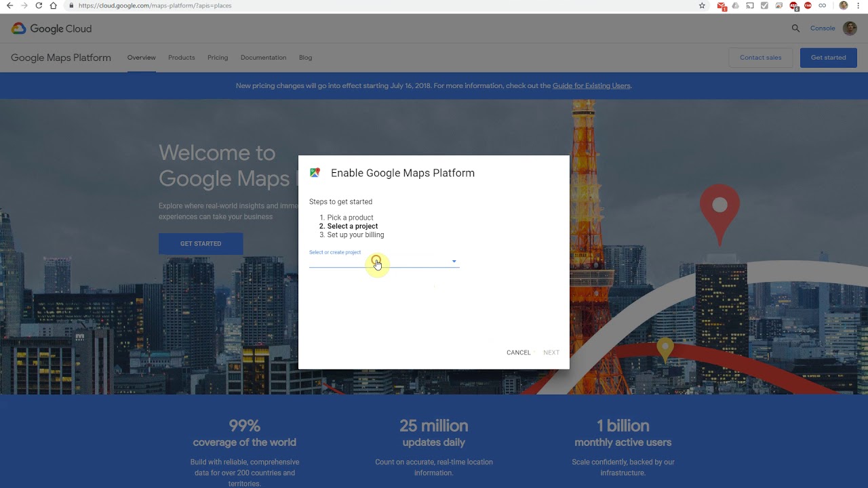The image size is (868, 488).
Task: Click the '99%' coverage statistic
Action: pos(245,426)
